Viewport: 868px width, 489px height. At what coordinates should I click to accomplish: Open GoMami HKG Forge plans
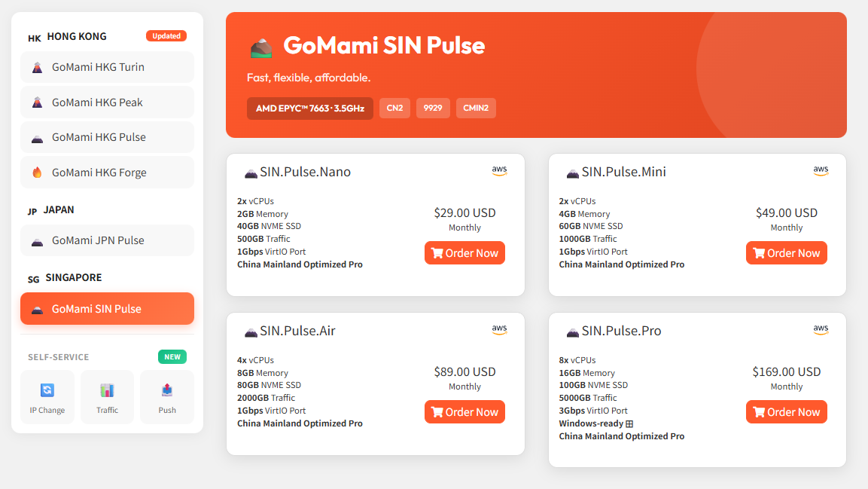[x=107, y=173]
